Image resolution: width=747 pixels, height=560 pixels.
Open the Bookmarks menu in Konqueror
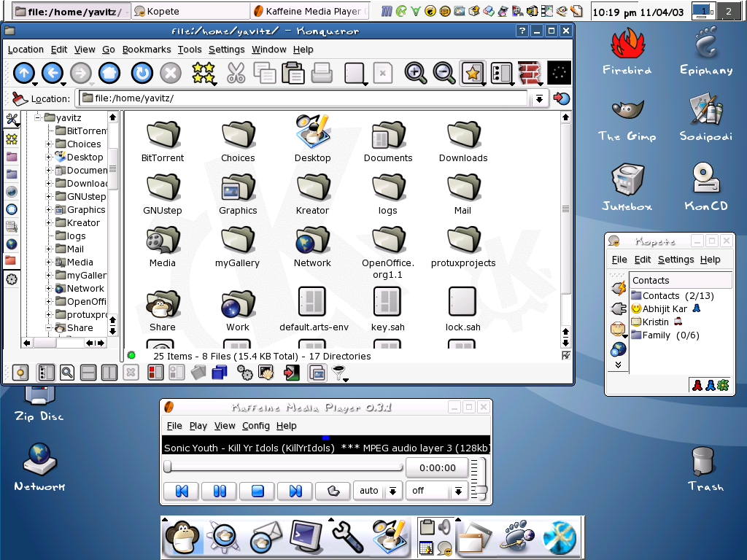coord(146,50)
